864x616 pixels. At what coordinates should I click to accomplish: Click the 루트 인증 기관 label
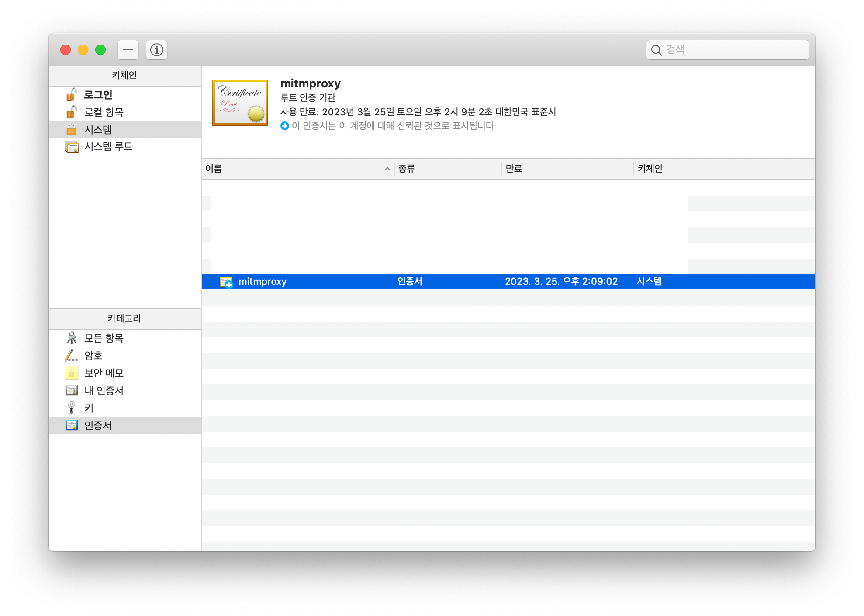click(308, 98)
